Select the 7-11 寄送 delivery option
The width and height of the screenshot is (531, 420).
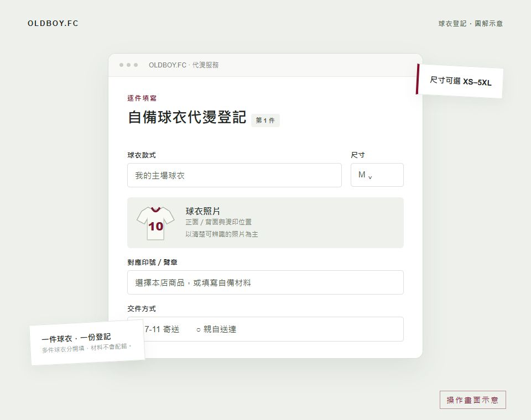[162, 329]
